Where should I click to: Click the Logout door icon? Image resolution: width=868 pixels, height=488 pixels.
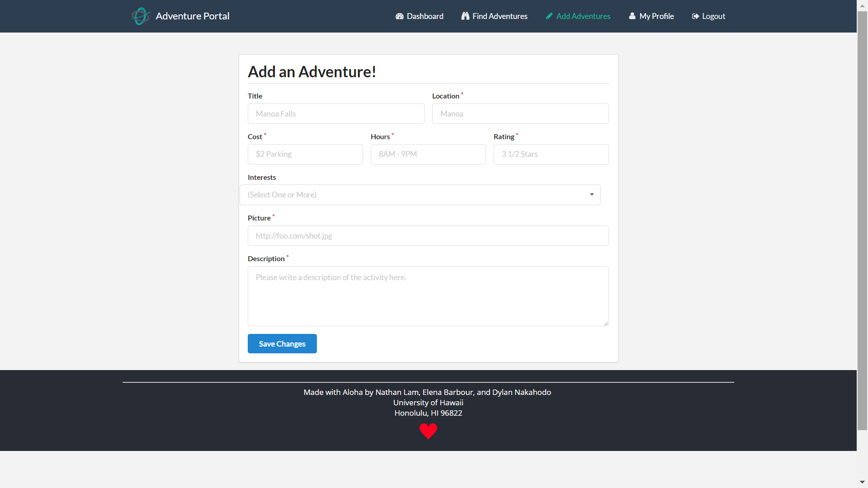coord(695,16)
